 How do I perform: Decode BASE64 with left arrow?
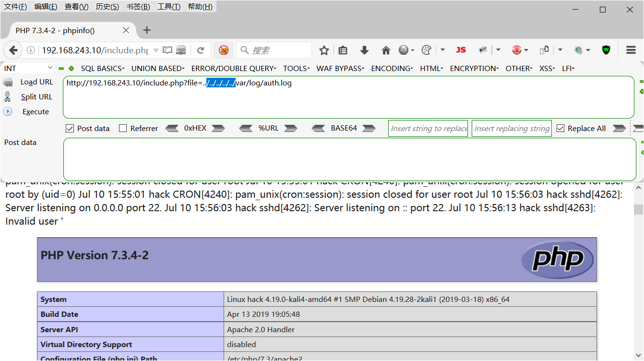click(x=319, y=128)
